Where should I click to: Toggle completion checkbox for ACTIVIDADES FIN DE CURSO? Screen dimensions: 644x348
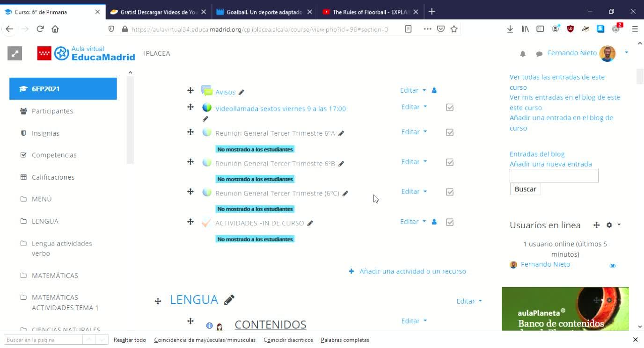pyautogui.click(x=450, y=222)
